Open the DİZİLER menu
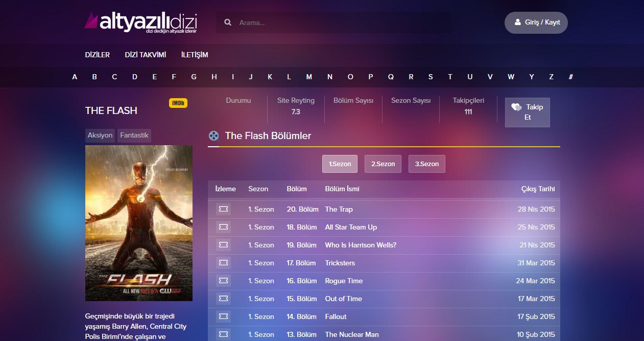Image resolution: width=644 pixels, height=341 pixels. click(x=98, y=55)
